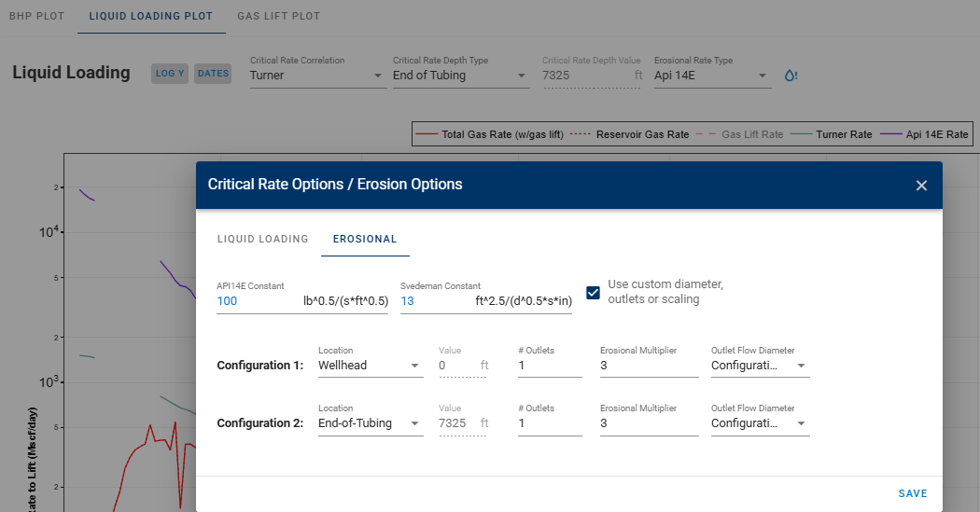The height and width of the screenshot is (512, 980).
Task: Open Critical Rate Depth Type dropdown
Action: (x=460, y=76)
